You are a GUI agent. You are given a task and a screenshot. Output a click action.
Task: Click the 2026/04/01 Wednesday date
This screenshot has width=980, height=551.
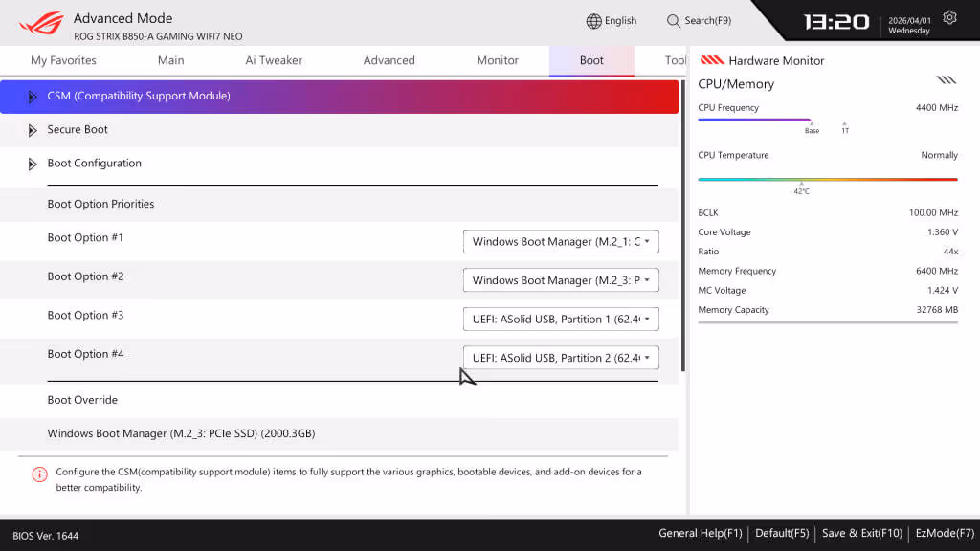[909, 26]
